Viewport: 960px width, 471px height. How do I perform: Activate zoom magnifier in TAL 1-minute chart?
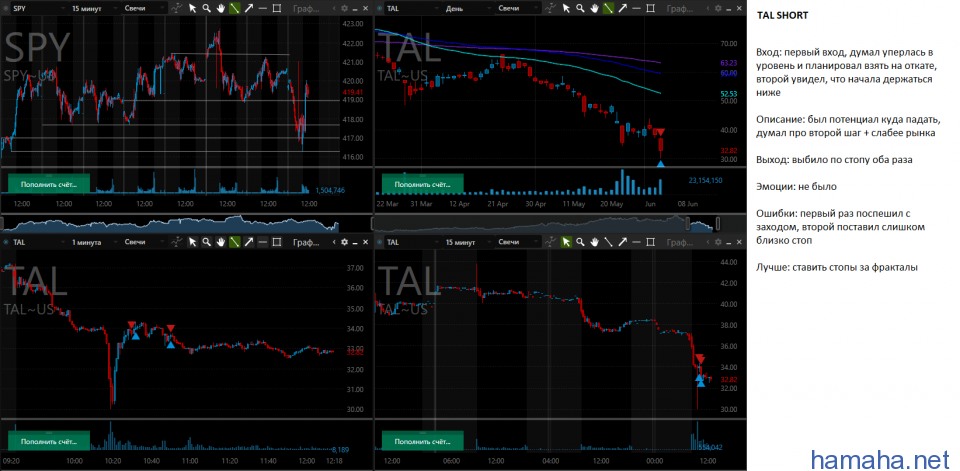[x=207, y=242]
